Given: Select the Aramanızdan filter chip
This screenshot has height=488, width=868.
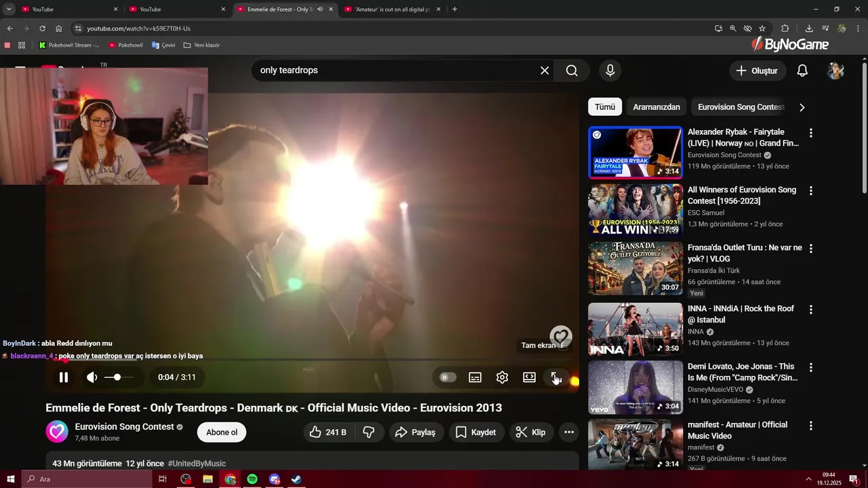Looking at the screenshot, I should [x=656, y=107].
